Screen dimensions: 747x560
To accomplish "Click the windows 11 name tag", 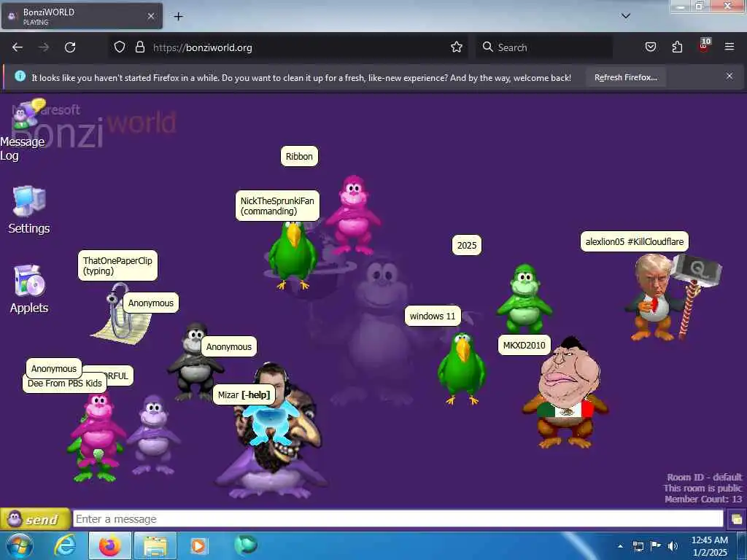I will click(x=433, y=316).
